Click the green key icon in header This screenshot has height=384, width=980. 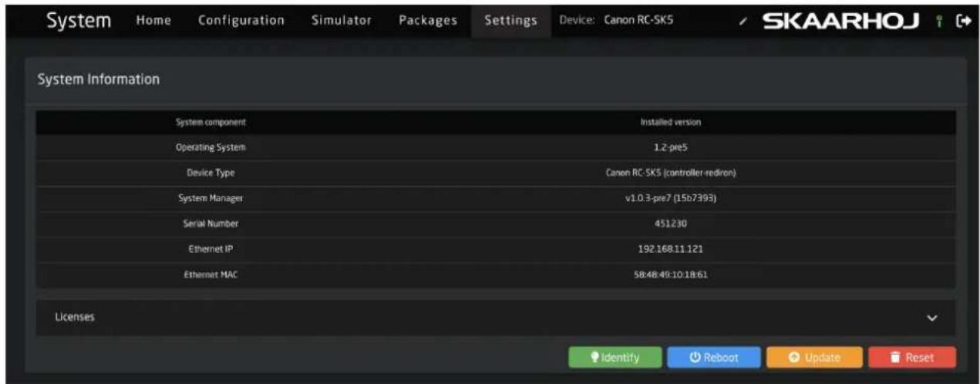941,20
